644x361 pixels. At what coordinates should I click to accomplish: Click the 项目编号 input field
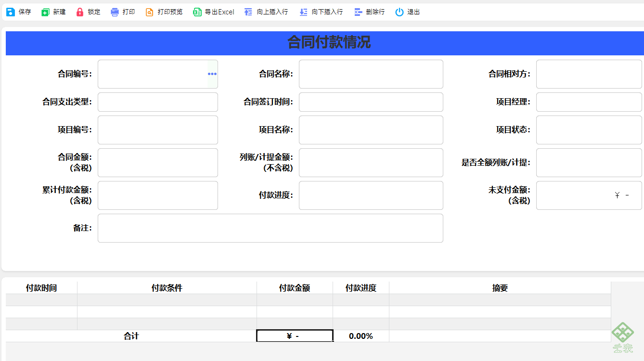click(158, 130)
